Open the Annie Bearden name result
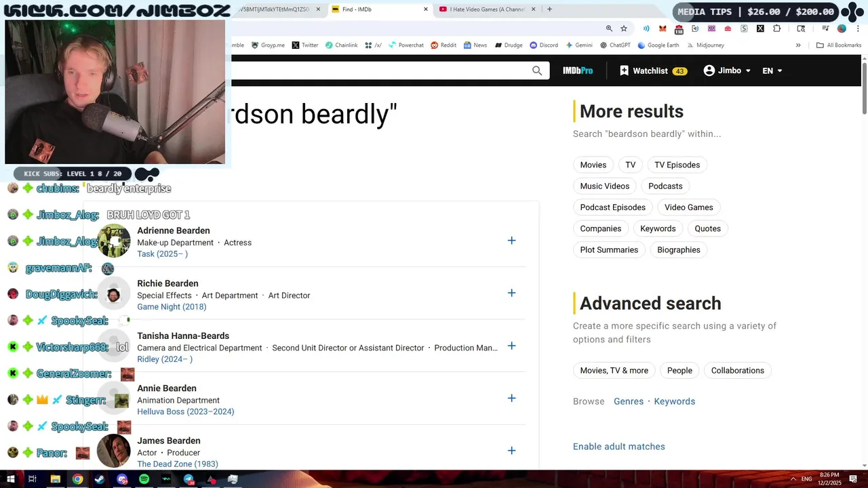868x488 pixels. pos(167,388)
